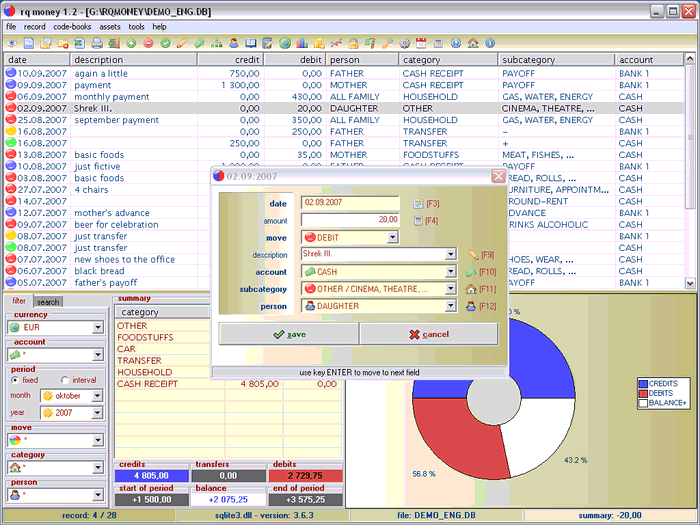Click the gear settings toolbar icon
Viewport: 700px width, 525px height.
404,43
